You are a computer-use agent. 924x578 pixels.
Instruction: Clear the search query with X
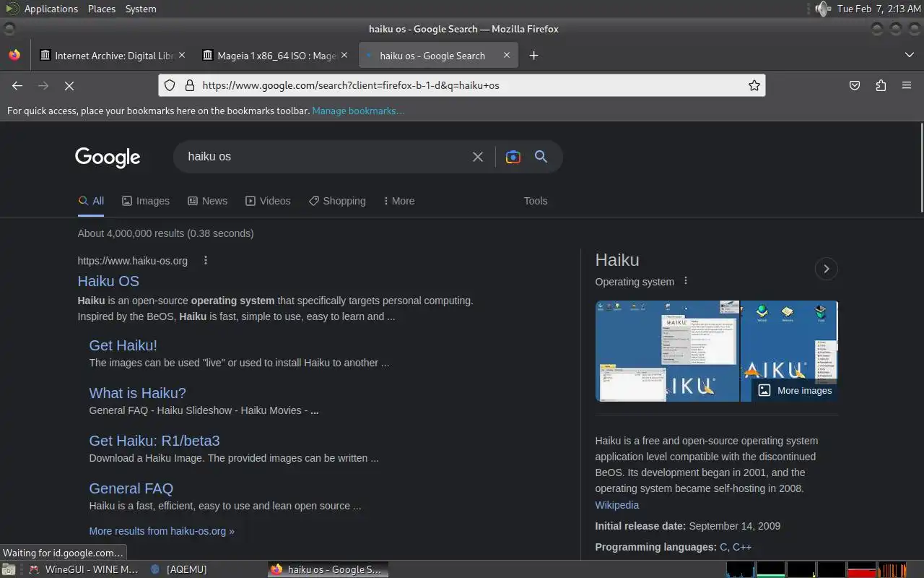pos(478,157)
